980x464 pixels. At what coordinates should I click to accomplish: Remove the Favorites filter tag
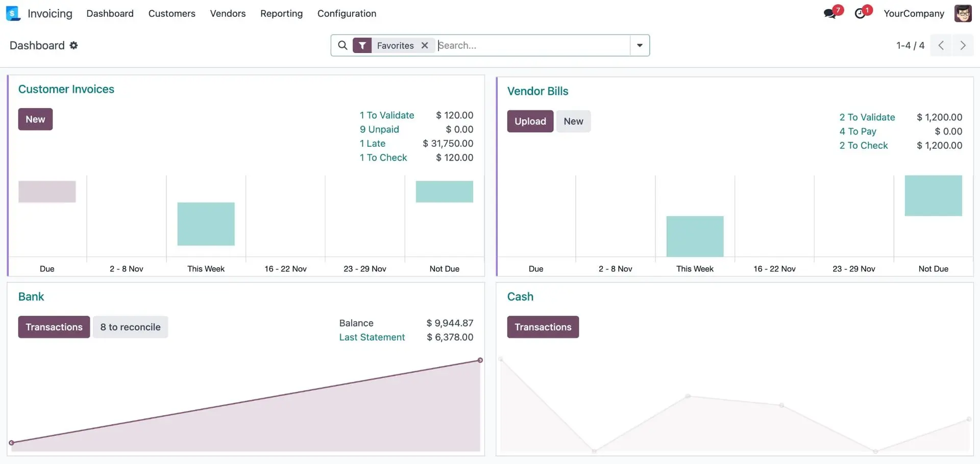click(425, 45)
